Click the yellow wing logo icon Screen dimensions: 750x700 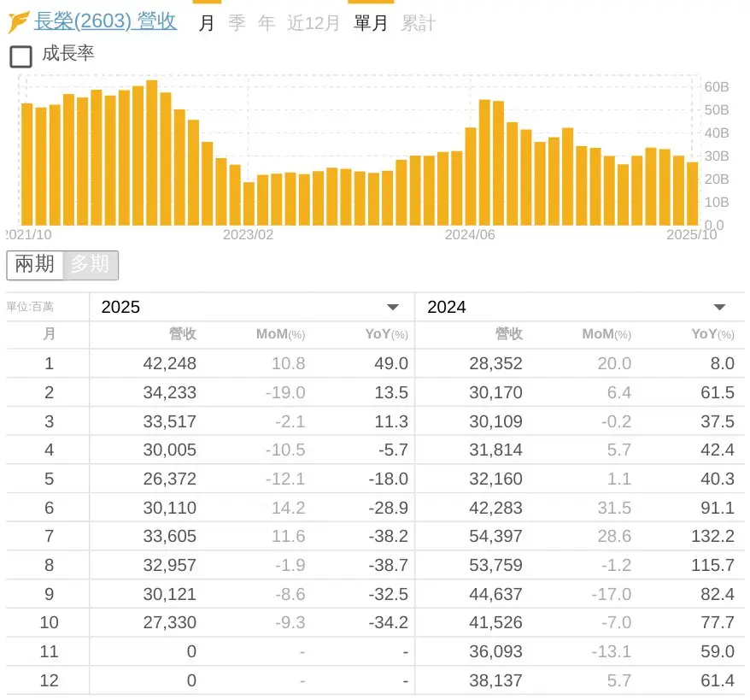coord(19,22)
